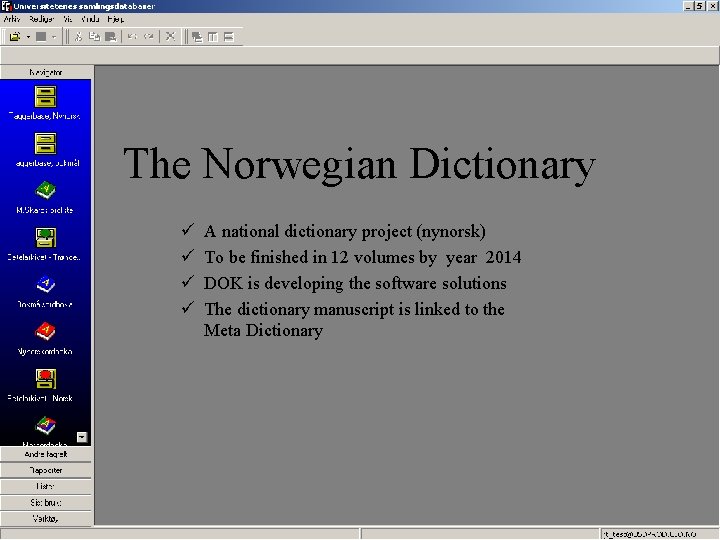Click the application icon in the title bar

pos(6,6)
